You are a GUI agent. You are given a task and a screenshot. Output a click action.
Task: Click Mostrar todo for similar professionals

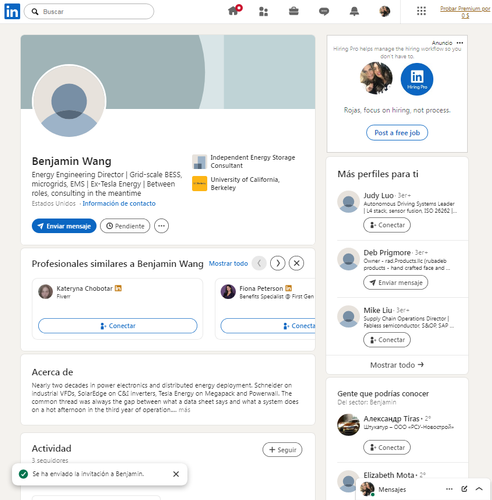click(x=228, y=263)
